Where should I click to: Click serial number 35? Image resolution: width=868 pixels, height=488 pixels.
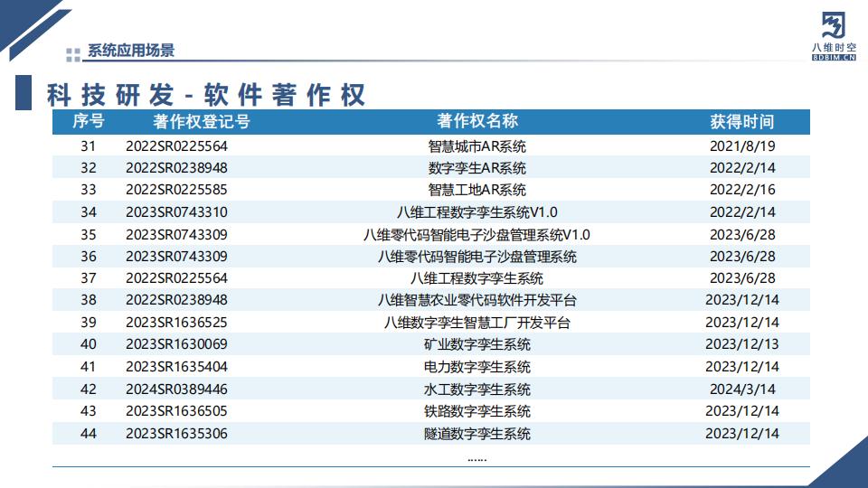tap(89, 235)
